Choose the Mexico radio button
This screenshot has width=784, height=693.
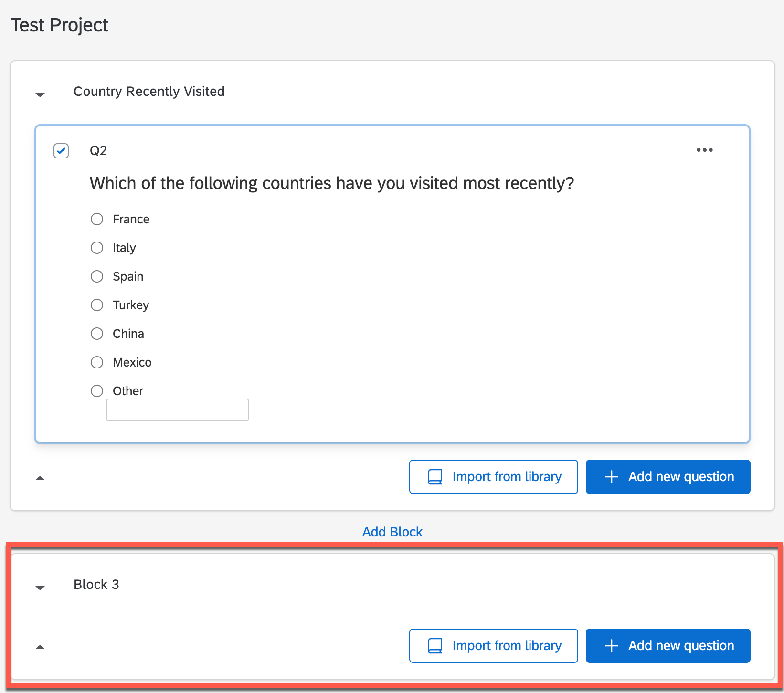click(x=97, y=362)
